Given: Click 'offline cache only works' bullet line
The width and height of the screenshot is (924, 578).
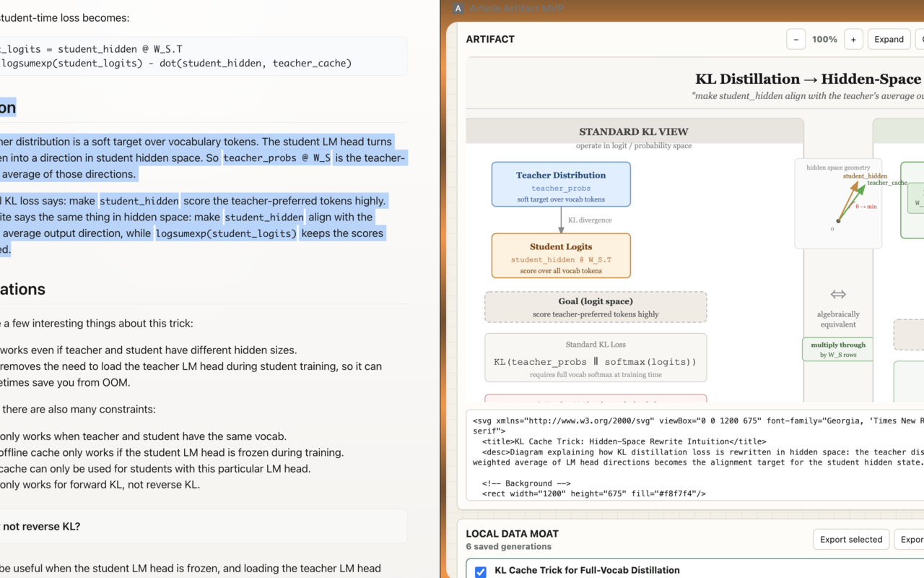Looking at the screenshot, I should [172, 452].
